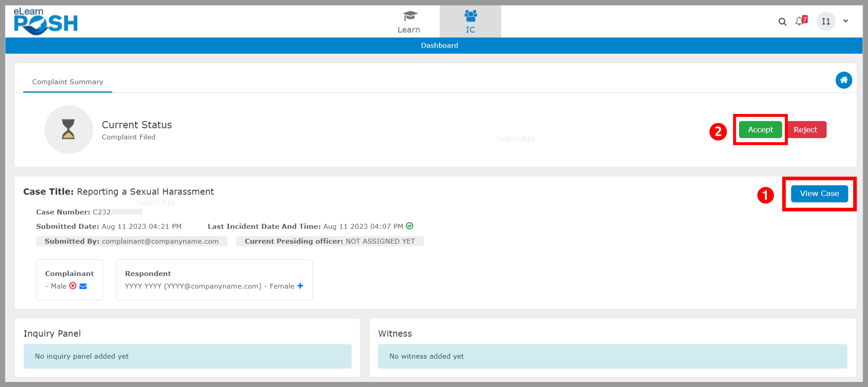Screen dimensions: 868x387
Task: Open notifications bell with badge
Action: pos(800,21)
